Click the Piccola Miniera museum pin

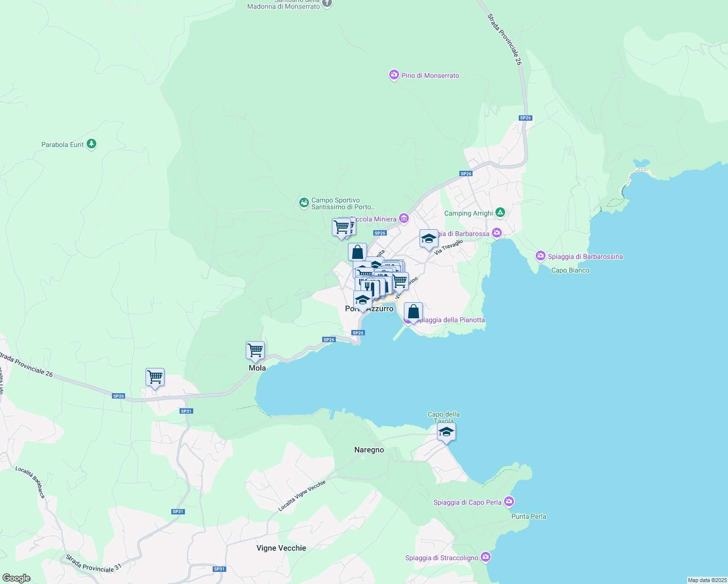click(x=404, y=219)
